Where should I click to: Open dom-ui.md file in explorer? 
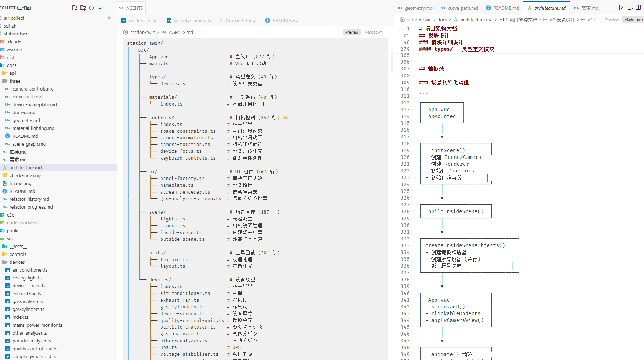[x=24, y=112]
